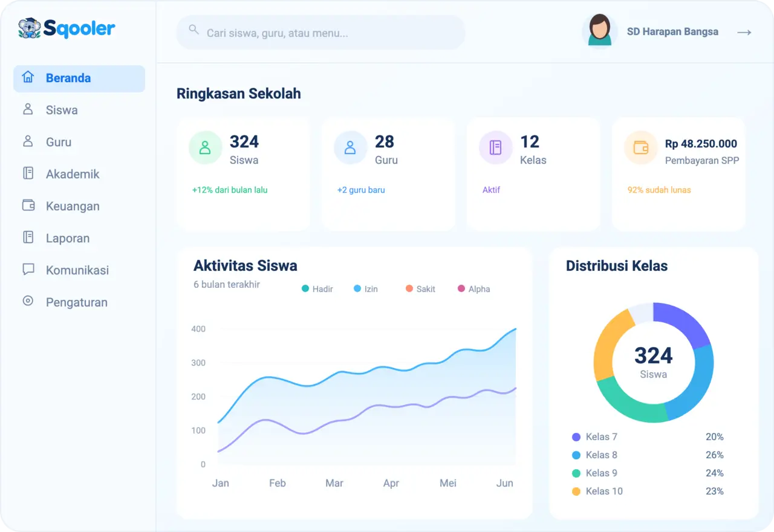Click the Akademik book icon
774x532 pixels.
(28, 174)
